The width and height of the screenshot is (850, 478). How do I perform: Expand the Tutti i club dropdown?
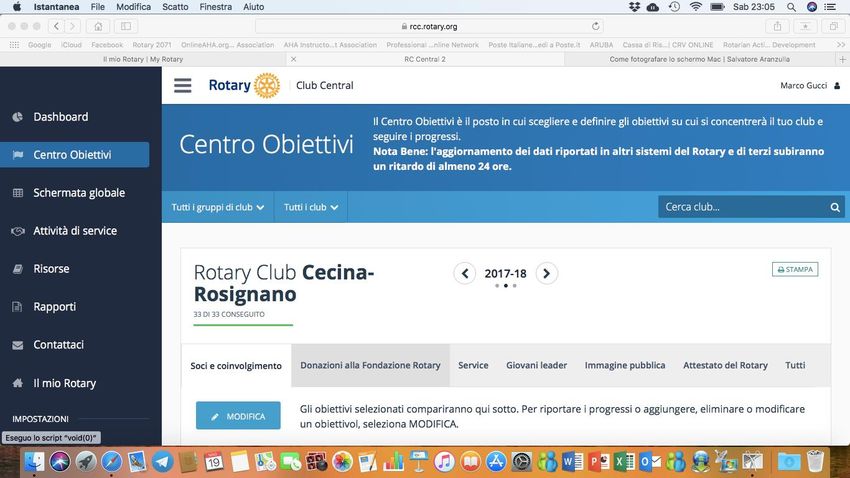(310, 208)
